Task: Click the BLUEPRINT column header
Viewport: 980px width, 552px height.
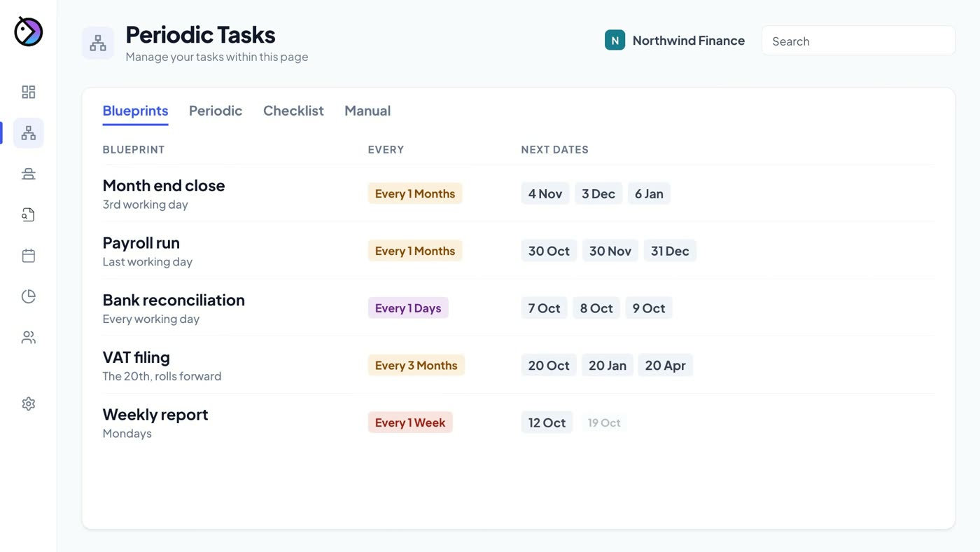Action: pyautogui.click(x=134, y=149)
